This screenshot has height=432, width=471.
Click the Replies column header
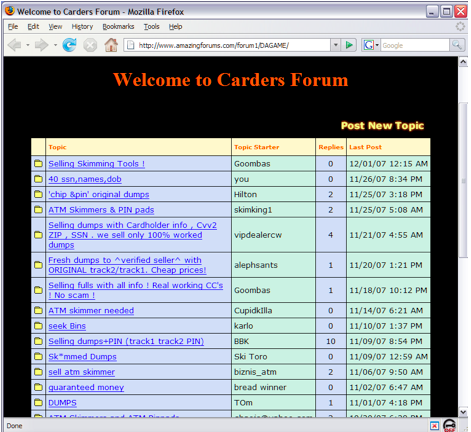coord(331,147)
